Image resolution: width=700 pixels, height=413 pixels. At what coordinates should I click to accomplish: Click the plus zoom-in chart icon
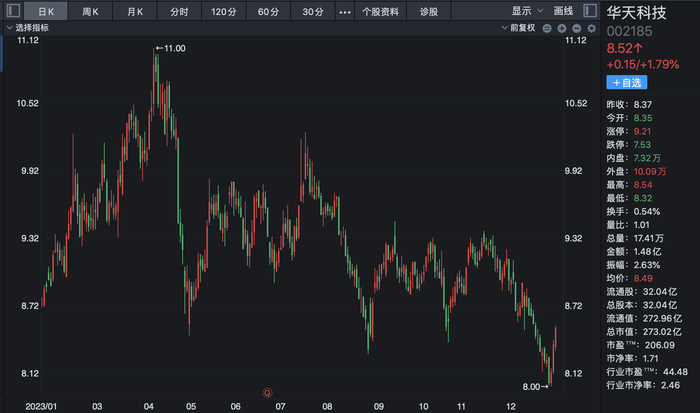[x=561, y=29]
